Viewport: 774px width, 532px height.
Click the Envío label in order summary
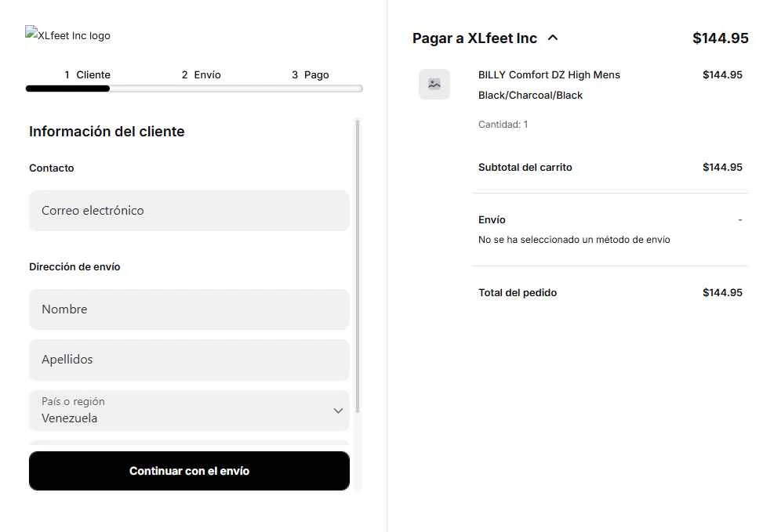click(x=492, y=219)
